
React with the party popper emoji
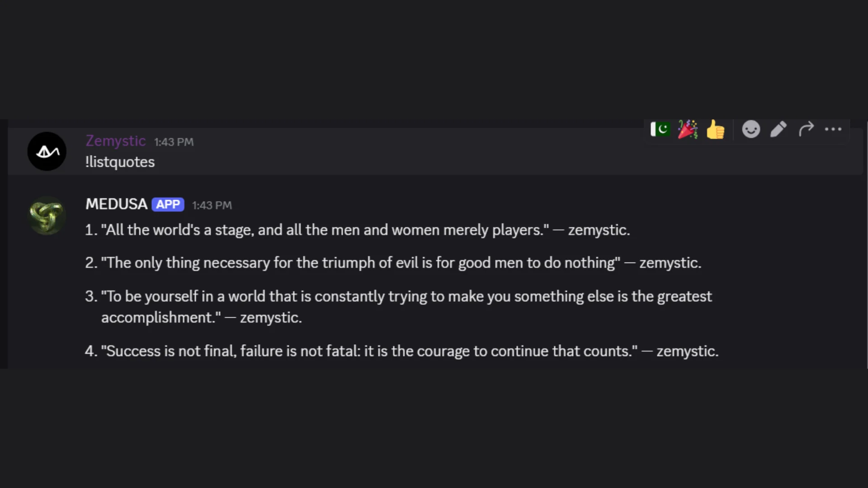688,130
